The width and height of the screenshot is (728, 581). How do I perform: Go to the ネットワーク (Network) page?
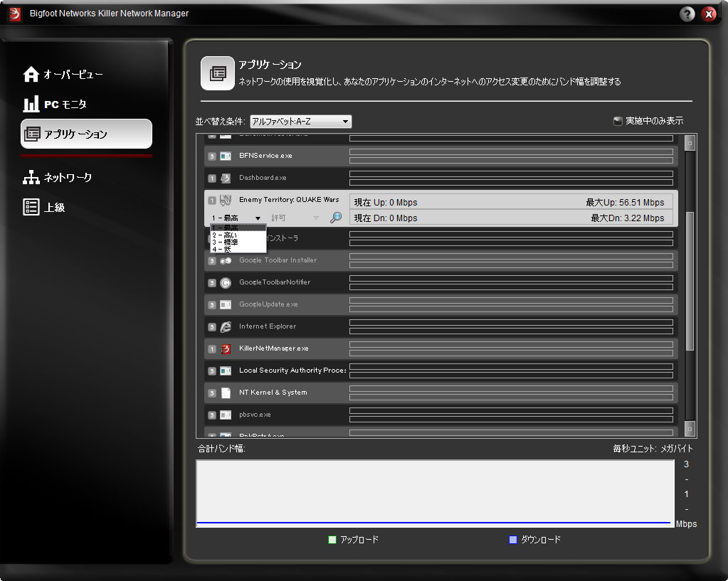tap(57, 177)
